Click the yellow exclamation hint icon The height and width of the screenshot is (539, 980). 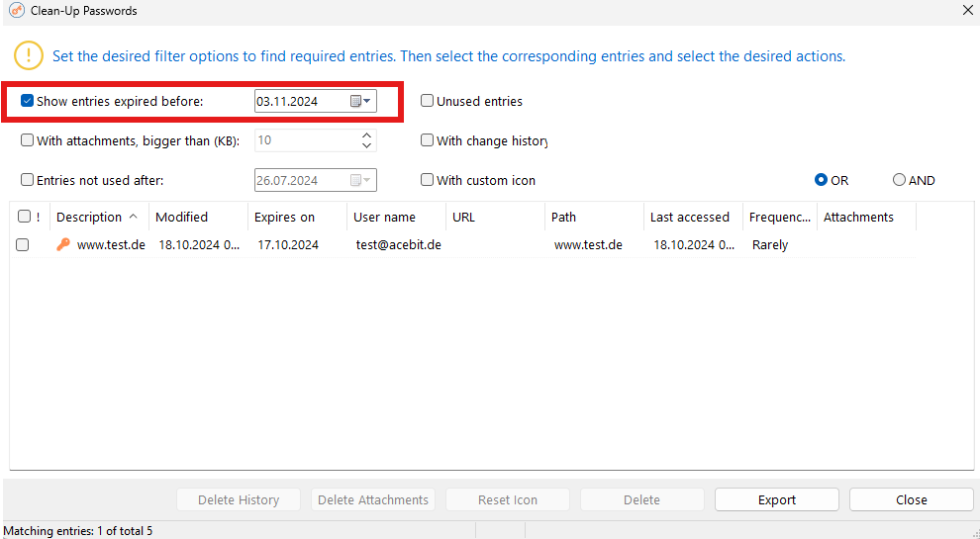(28, 55)
